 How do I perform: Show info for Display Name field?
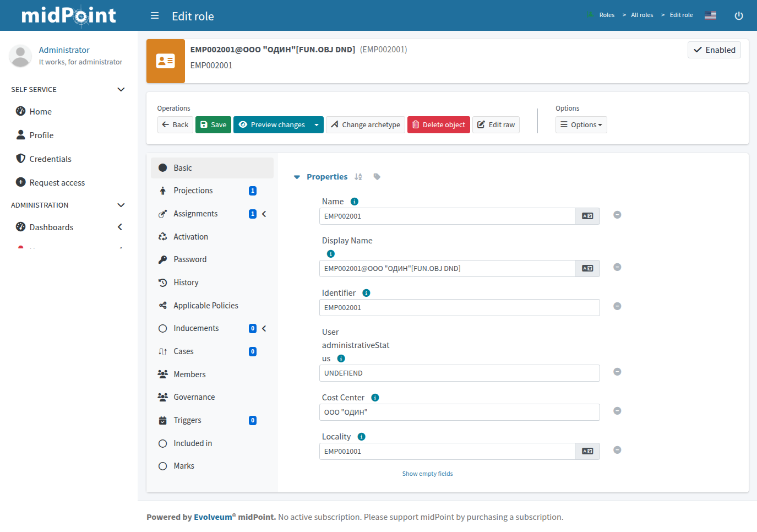[x=331, y=254]
